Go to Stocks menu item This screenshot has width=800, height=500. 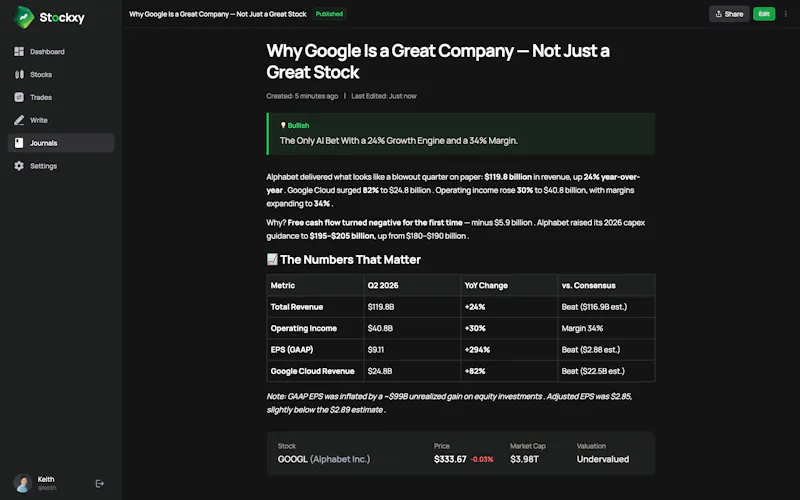coord(61,74)
